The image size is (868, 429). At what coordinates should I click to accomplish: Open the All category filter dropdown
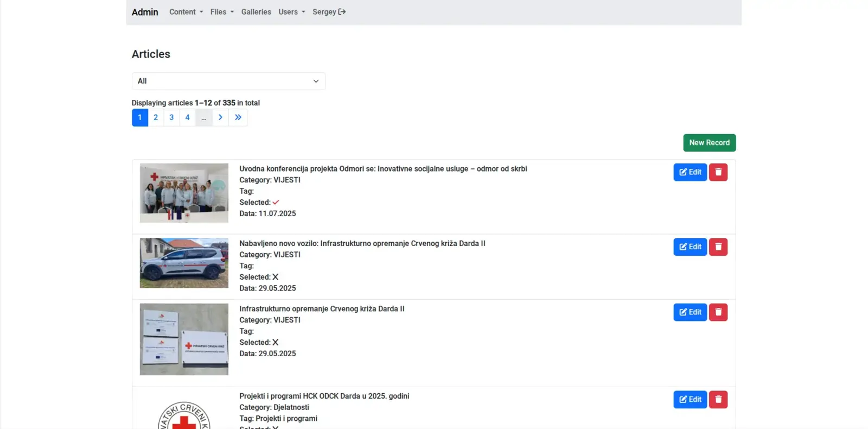pos(228,81)
